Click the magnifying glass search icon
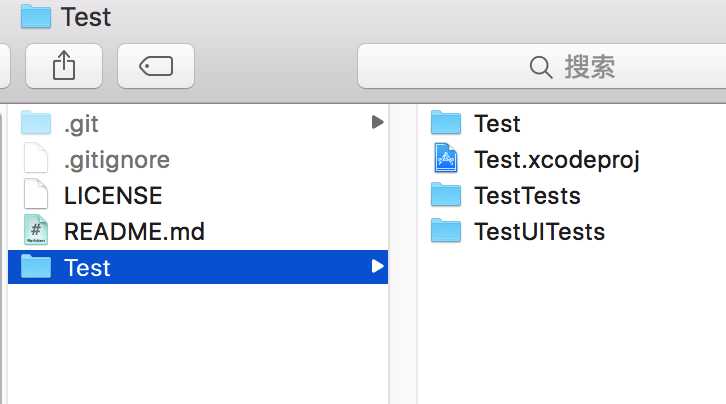Viewport: 726px width, 404px height. (x=540, y=67)
